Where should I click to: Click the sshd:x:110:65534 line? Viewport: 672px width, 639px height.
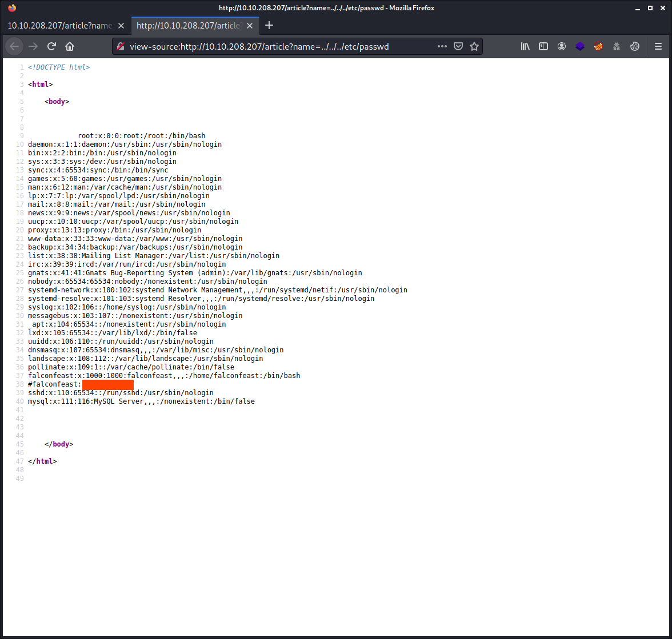coord(121,393)
